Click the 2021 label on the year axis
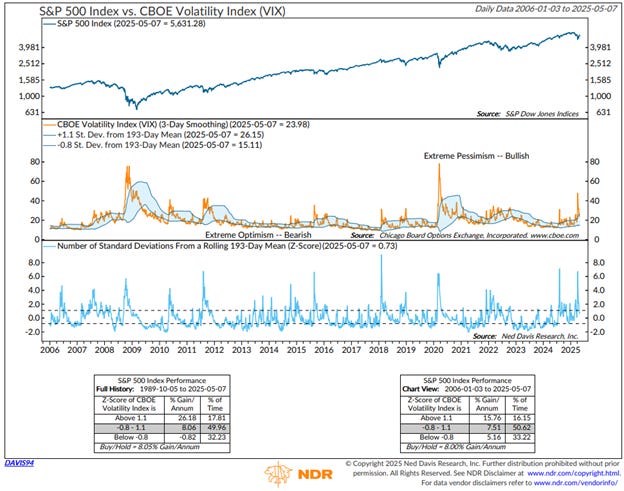 click(461, 350)
